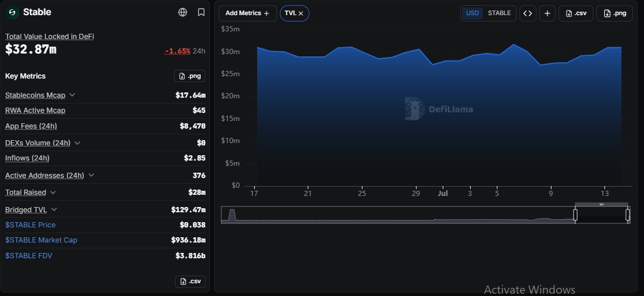Click the $8,470 app fees value

[193, 126]
